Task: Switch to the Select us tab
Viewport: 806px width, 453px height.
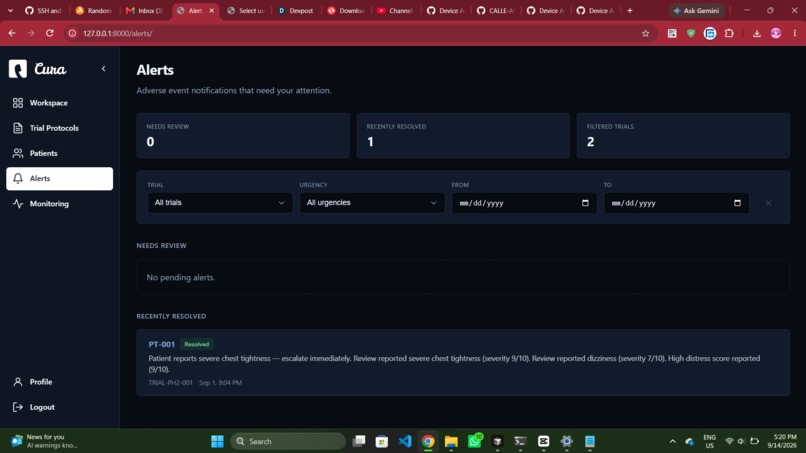Action: click(x=246, y=10)
